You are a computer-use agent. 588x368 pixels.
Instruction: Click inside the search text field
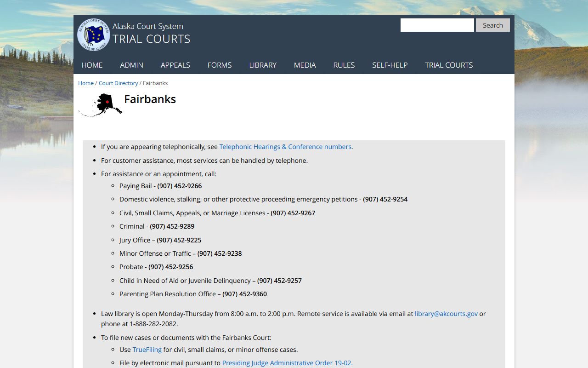437,25
